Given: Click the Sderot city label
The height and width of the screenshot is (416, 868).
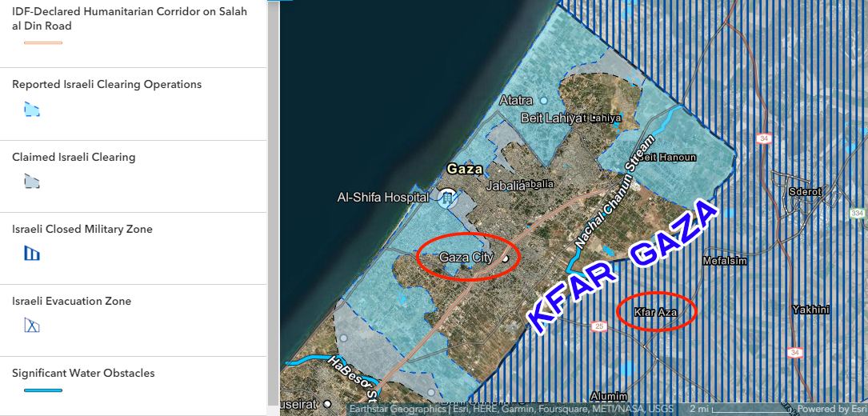Looking at the screenshot, I should [805, 192].
